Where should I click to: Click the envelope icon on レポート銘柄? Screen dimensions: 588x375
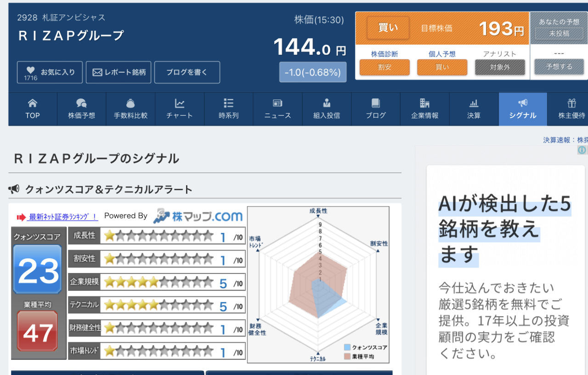point(97,72)
